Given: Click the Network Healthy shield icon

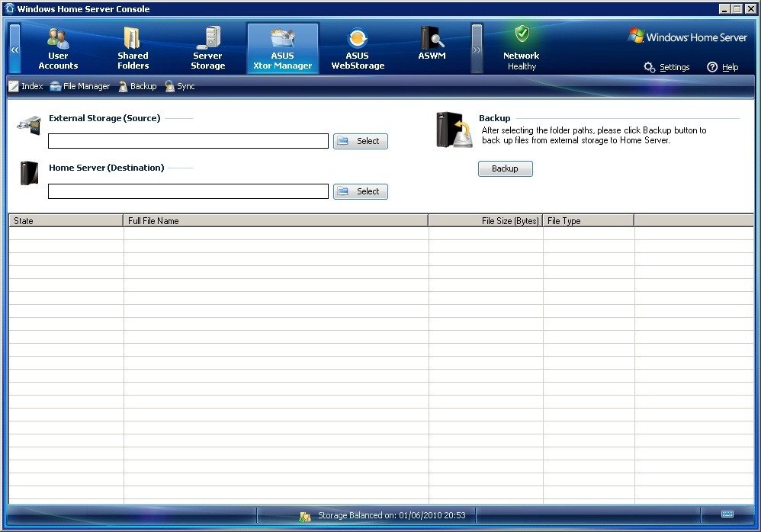Looking at the screenshot, I should click(522, 34).
